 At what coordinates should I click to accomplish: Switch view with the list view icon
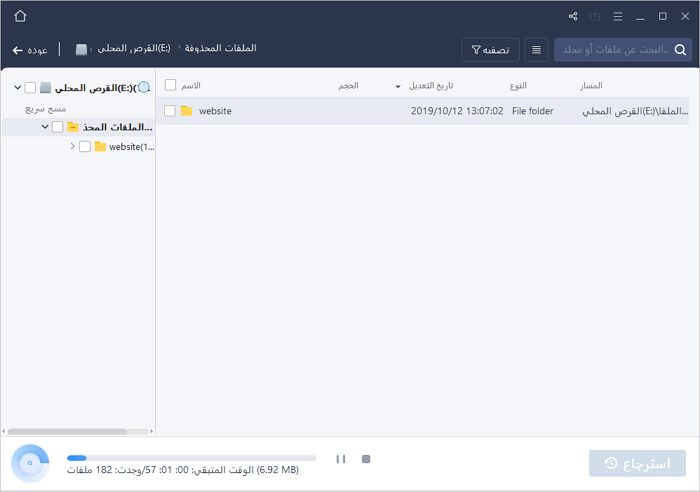[x=537, y=49]
